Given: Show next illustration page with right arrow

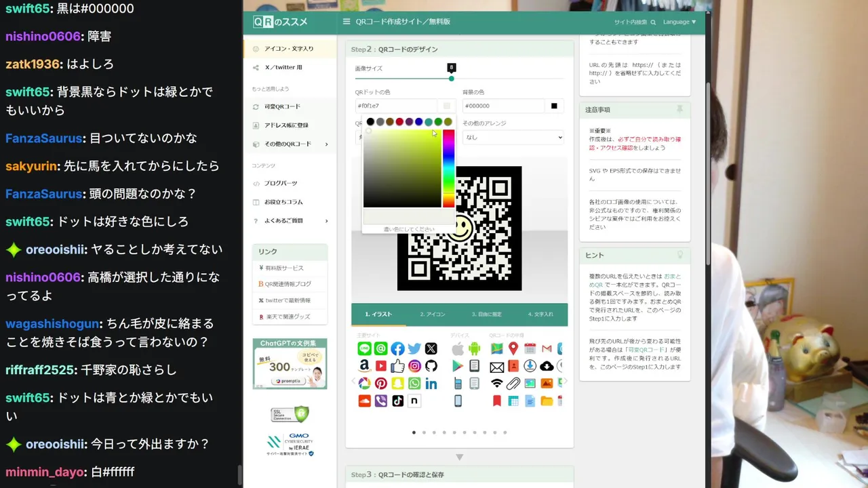Looking at the screenshot, I should click(x=564, y=382).
